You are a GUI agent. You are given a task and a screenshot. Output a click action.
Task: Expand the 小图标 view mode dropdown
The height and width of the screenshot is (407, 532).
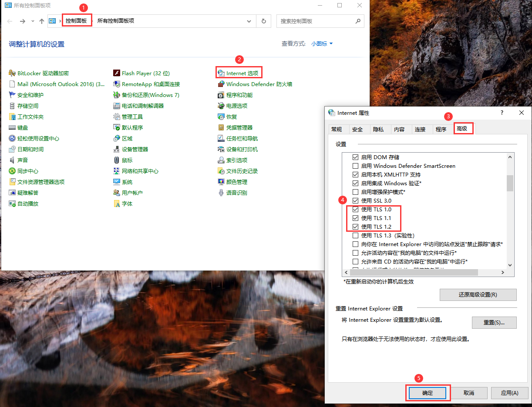tap(322, 44)
